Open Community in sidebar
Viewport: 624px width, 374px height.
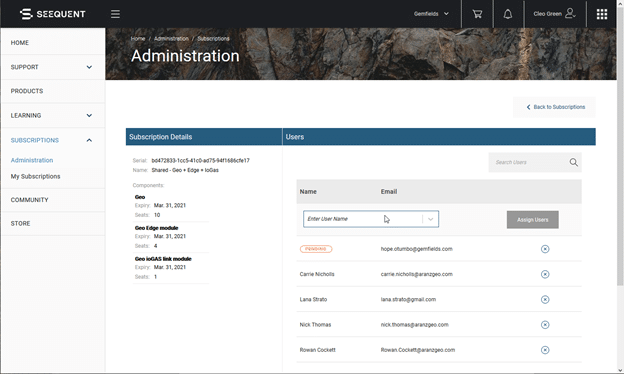[x=29, y=200]
